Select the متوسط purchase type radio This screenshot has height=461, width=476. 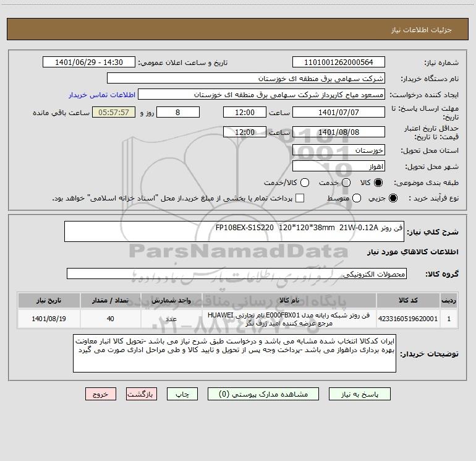[x=357, y=198]
